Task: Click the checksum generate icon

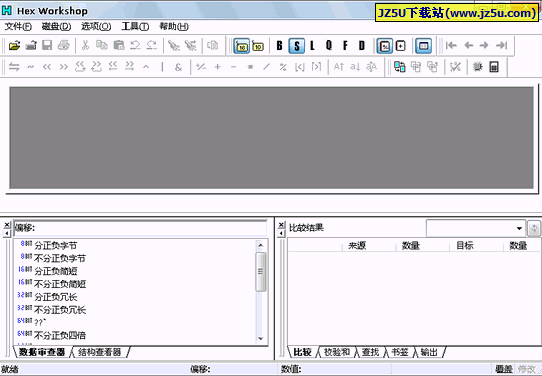Action: (x=455, y=67)
